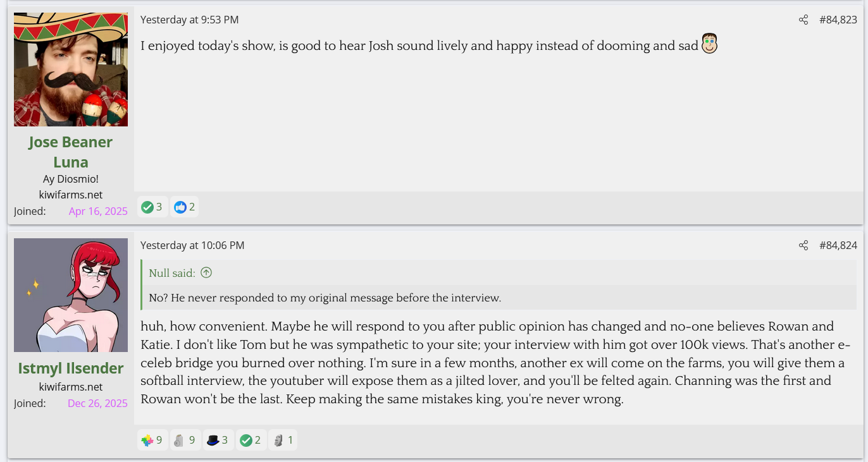Click share icon on post #84,824

click(803, 245)
